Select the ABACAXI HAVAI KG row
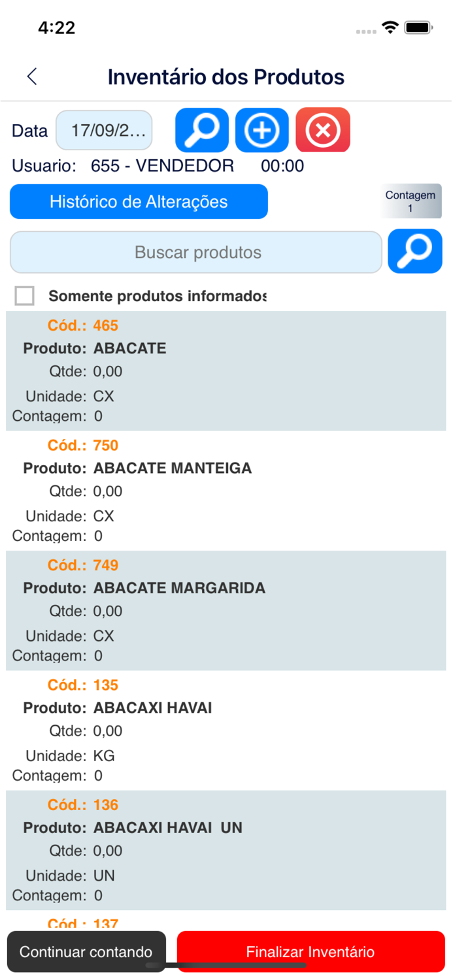The height and width of the screenshot is (980, 453). click(226, 730)
